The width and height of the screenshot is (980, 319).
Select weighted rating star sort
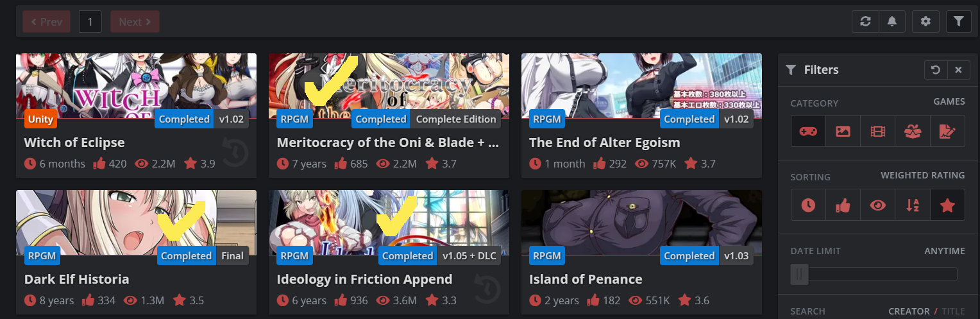[x=947, y=205]
